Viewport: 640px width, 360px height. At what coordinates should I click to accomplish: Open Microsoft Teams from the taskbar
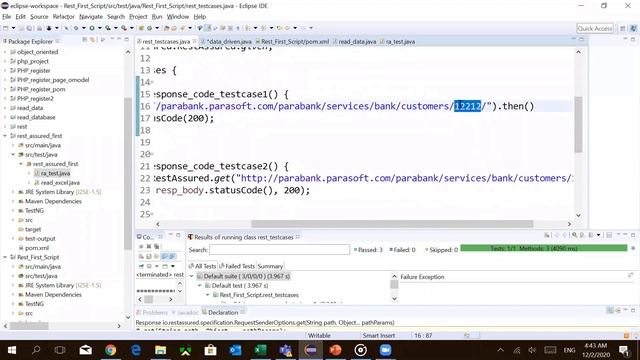click(x=285, y=350)
